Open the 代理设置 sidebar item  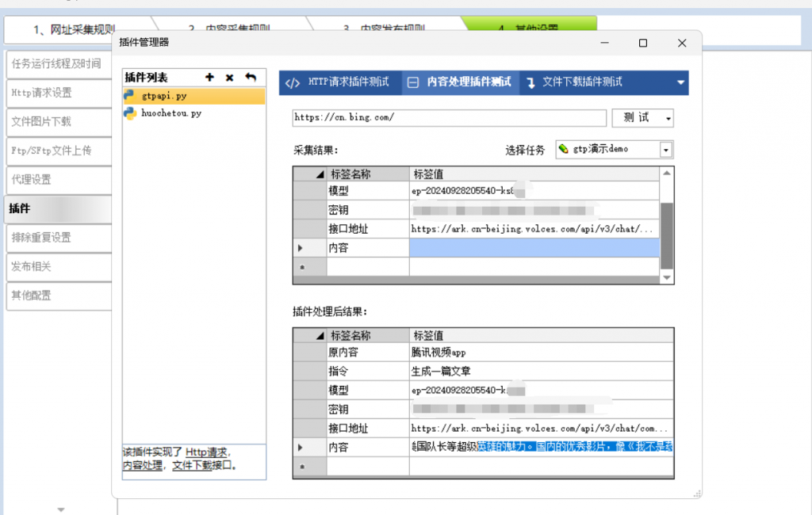coord(57,180)
